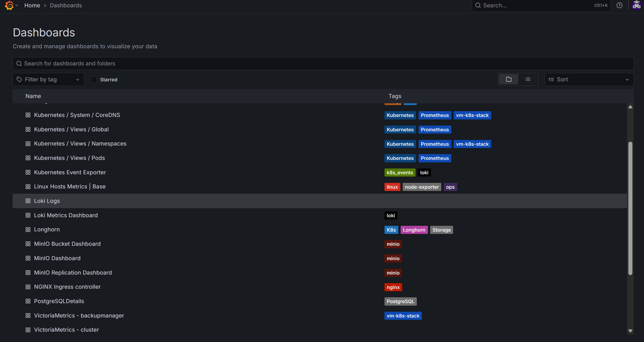Click dashboard icon beside Kubernetes / Views / Namespaces
The height and width of the screenshot is (342, 644).
click(28, 143)
